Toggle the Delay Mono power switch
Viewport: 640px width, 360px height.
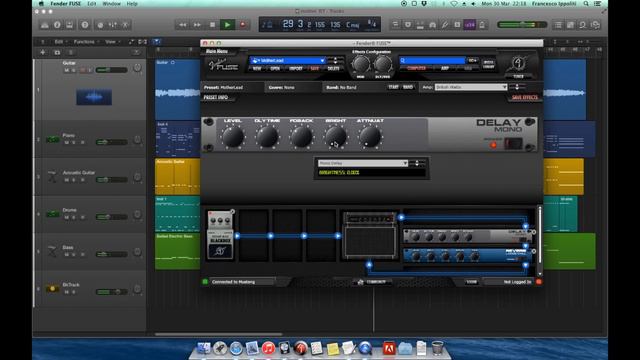point(513,143)
